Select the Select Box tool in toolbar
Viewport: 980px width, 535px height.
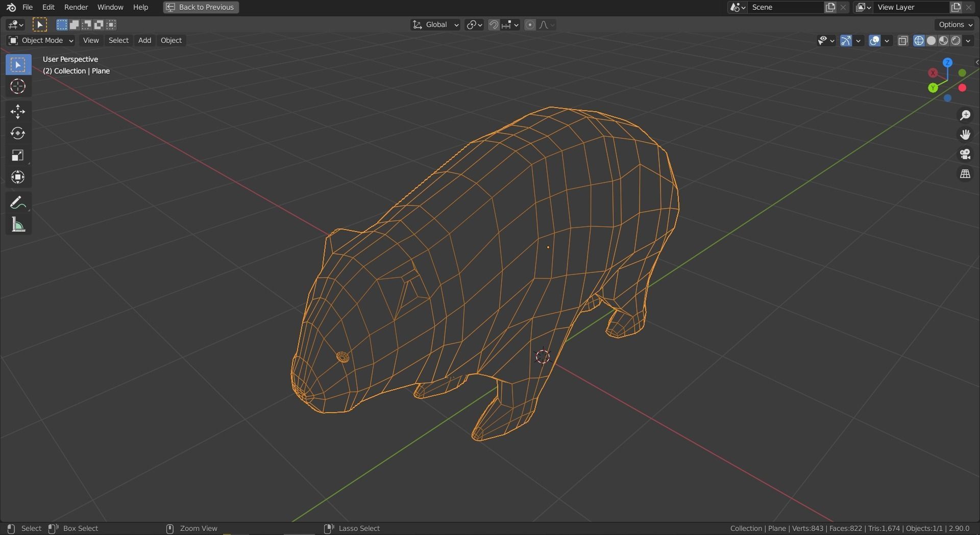point(18,65)
